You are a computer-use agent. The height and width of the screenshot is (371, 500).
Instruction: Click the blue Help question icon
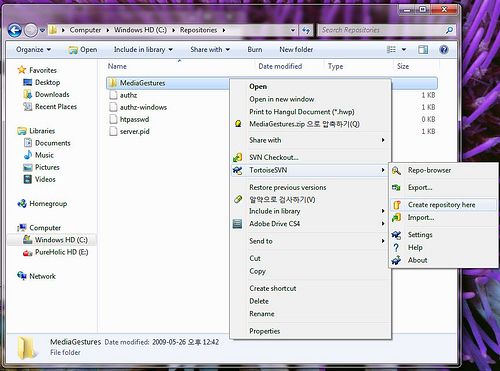444,50
